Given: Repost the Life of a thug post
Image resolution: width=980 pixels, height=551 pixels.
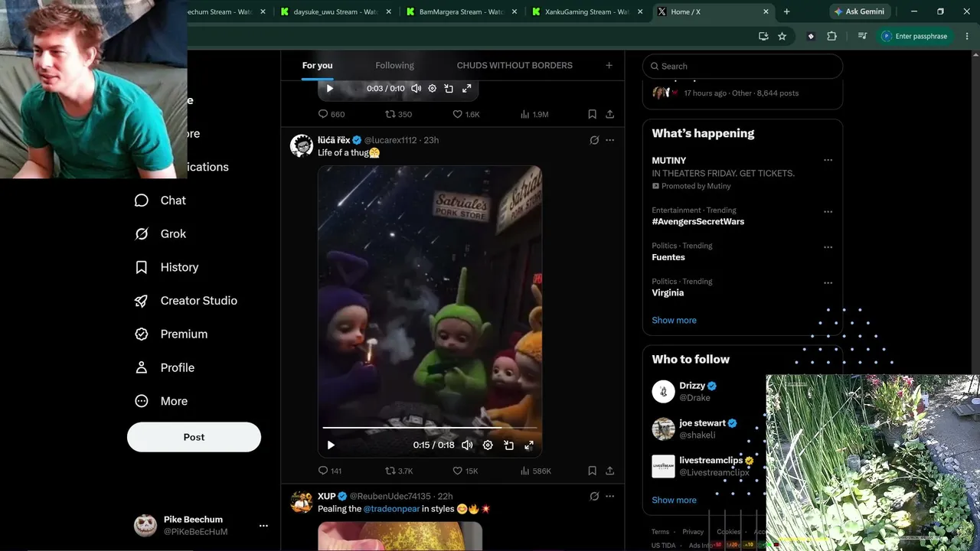Looking at the screenshot, I should 399,471.
